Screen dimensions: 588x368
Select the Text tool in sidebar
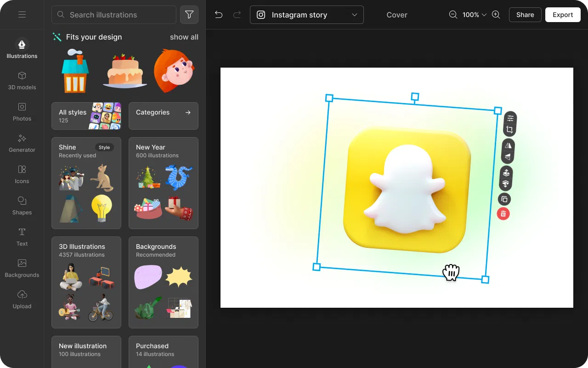(22, 236)
